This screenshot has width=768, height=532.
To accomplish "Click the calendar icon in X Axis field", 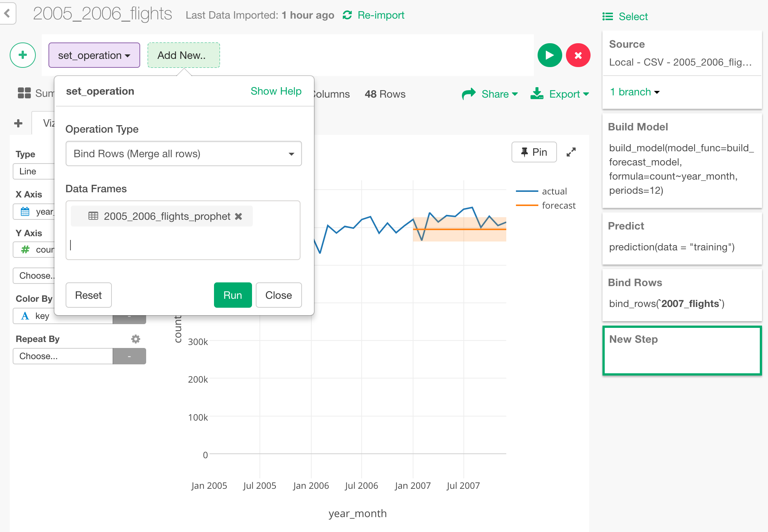I will 25,212.
